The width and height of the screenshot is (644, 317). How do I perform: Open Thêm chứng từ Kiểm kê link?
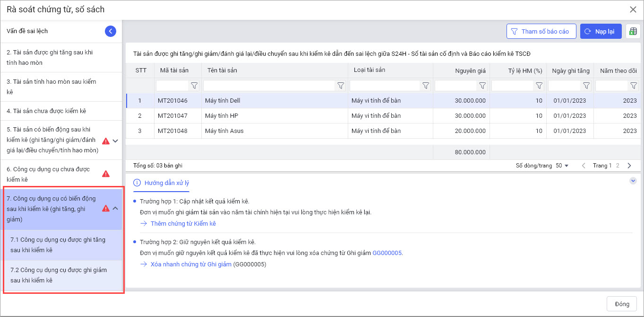coord(183,223)
